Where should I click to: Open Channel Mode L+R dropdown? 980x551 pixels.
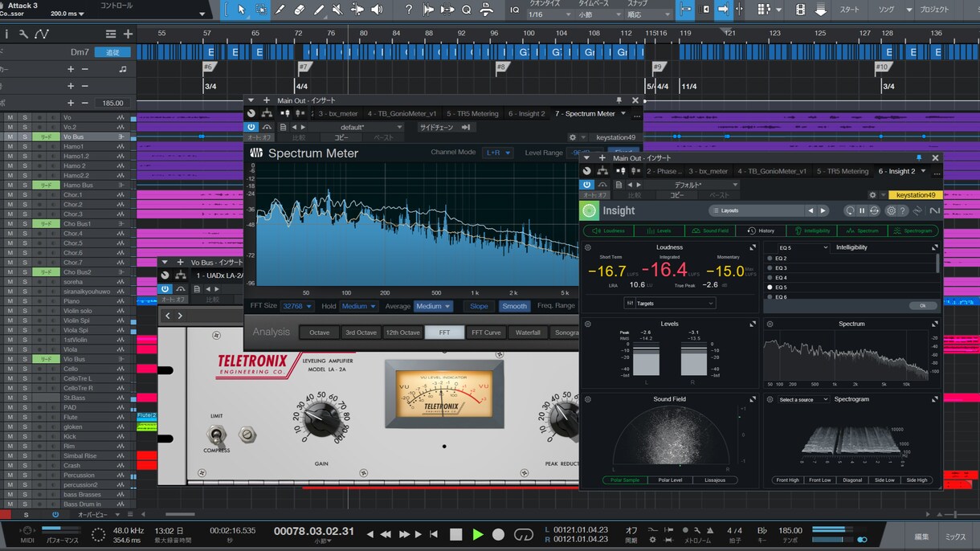pyautogui.click(x=497, y=153)
